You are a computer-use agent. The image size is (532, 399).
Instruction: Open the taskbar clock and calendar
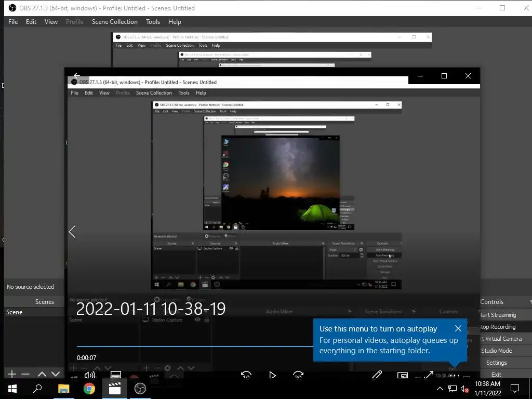487,389
